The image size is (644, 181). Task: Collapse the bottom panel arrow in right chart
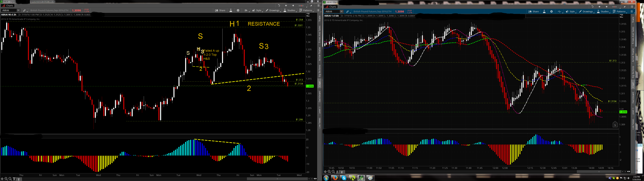click(x=342, y=172)
